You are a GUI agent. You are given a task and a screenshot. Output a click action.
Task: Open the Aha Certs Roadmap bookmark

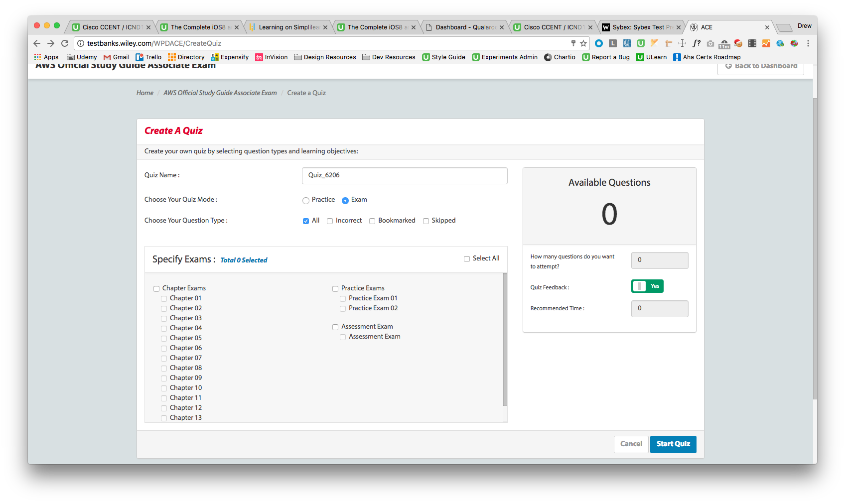point(707,57)
